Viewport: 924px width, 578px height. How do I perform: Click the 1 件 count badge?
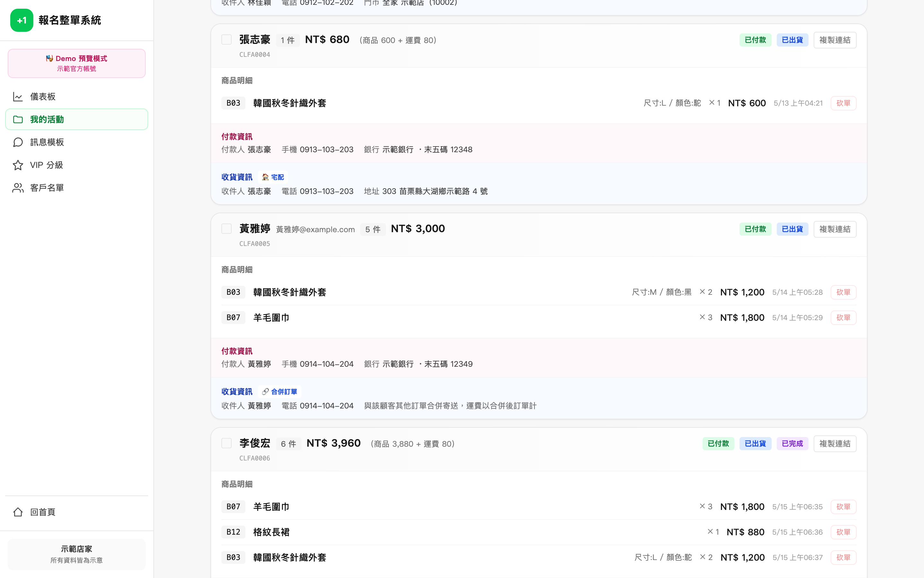coord(287,40)
